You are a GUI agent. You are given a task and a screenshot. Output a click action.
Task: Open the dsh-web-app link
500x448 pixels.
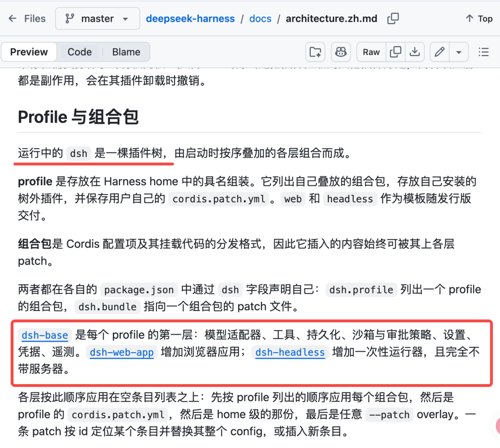[121, 352]
